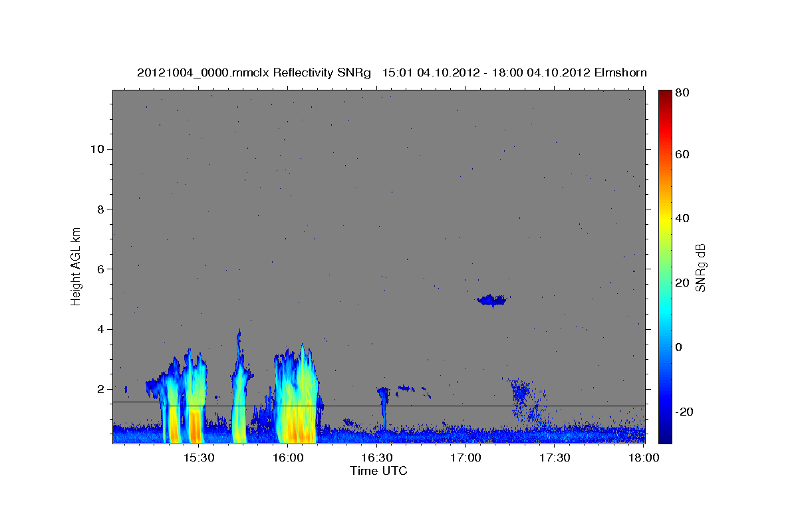Click the colorbar value 80
798x532 pixels.
pos(681,93)
